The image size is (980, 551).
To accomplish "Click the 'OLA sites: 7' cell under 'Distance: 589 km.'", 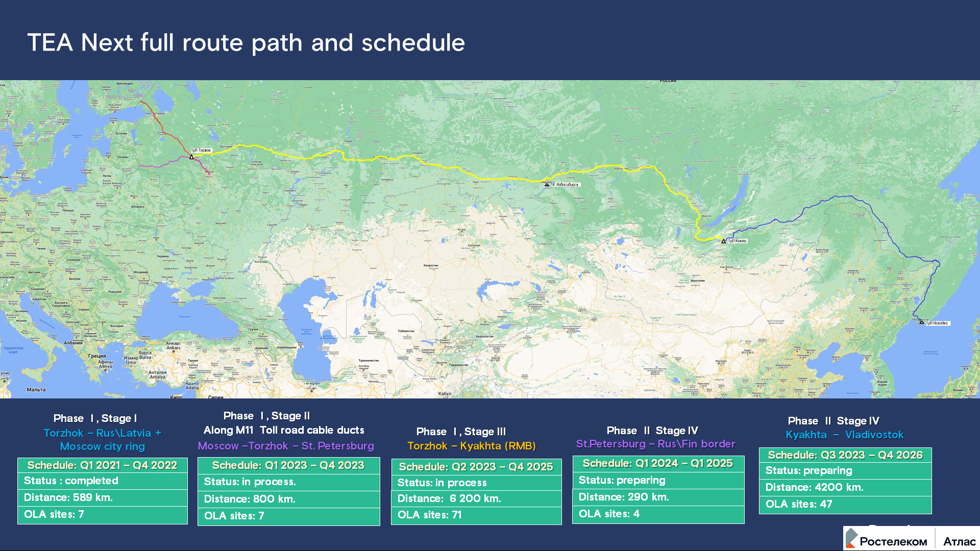I will [x=103, y=515].
